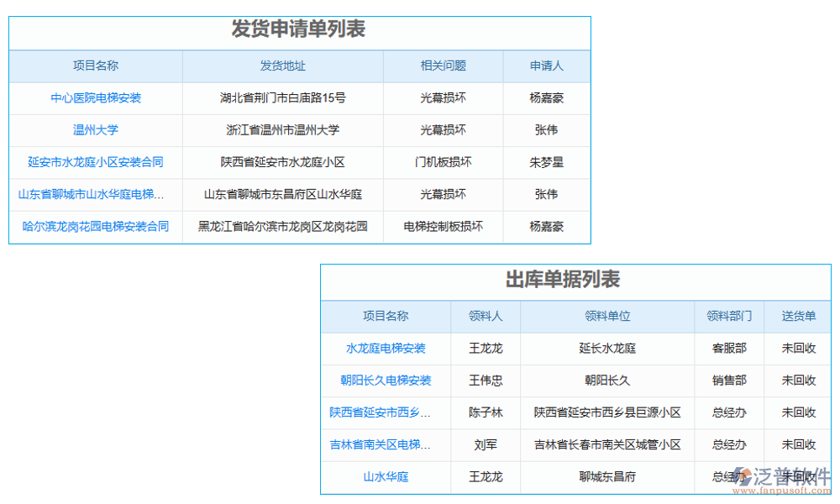This screenshot has height=504, width=840.
Task: Sort by 申请人 column header
Action: pos(545,66)
